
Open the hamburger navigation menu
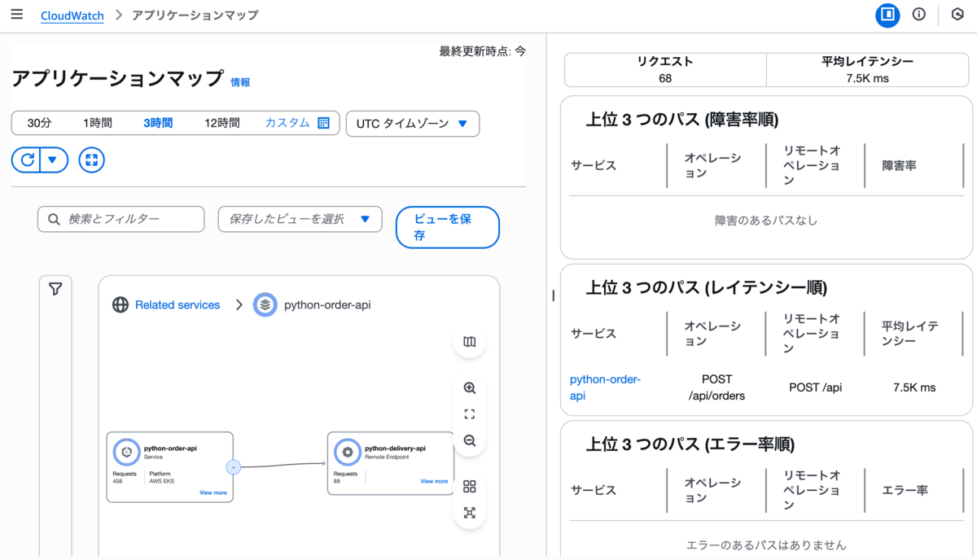pos(17,15)
